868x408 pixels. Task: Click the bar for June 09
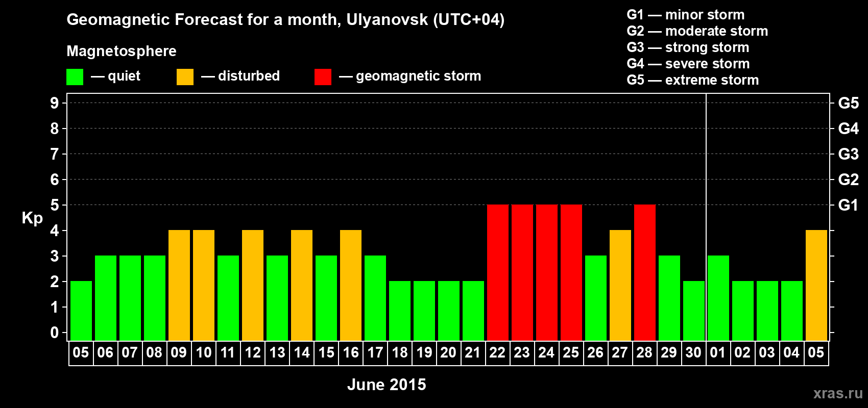point(179,286)
